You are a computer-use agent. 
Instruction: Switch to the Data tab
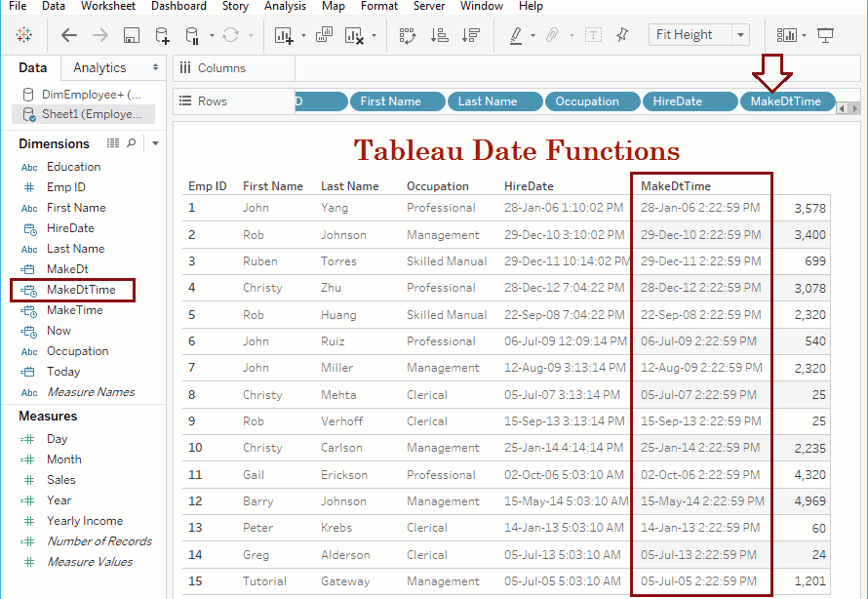coord(32,67)
